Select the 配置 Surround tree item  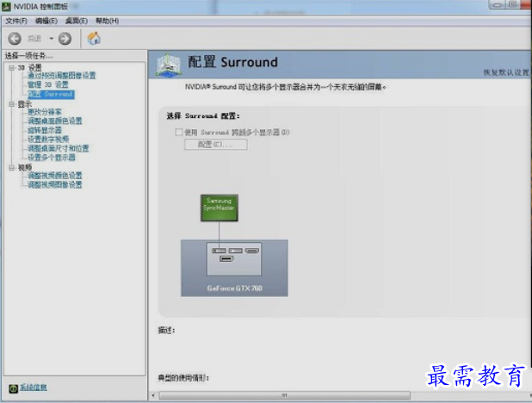click(x=51, y=94)
